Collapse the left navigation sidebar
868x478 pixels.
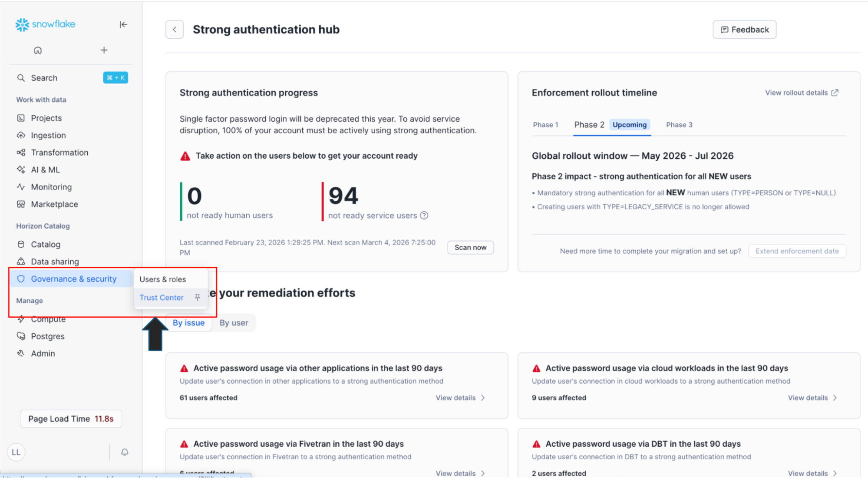pyautogui.click(x=123, y=24)
